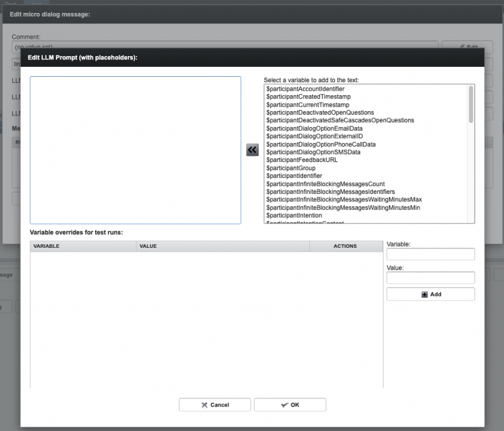Select $participantIdentifier variable
Screen dimensions: 504x431
click(294, 176)
